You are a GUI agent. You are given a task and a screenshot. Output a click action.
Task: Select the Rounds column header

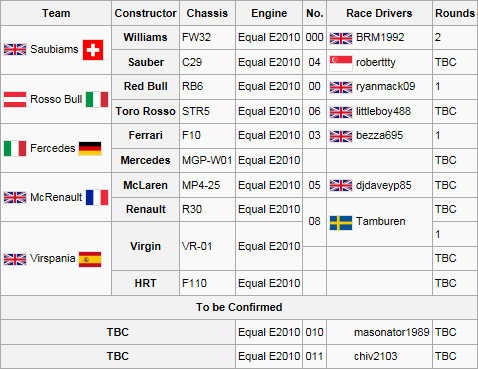(x=455, y=13)
